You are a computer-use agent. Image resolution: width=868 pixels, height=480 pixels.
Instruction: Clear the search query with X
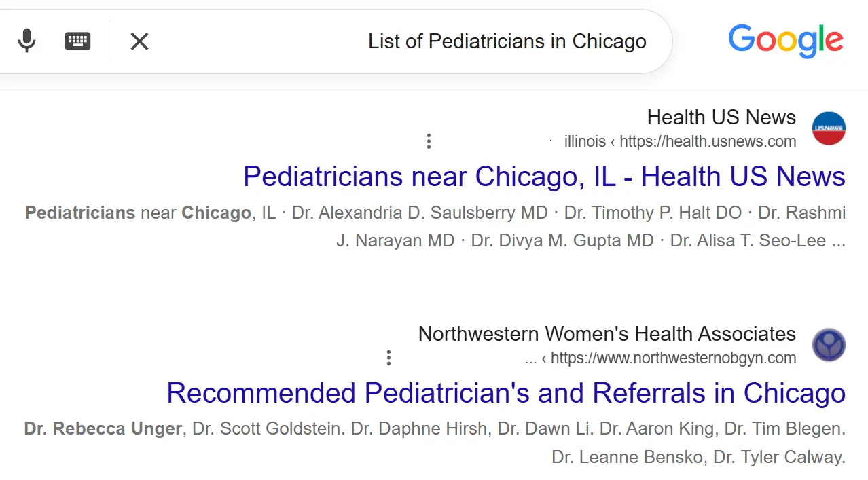(139, 41)
